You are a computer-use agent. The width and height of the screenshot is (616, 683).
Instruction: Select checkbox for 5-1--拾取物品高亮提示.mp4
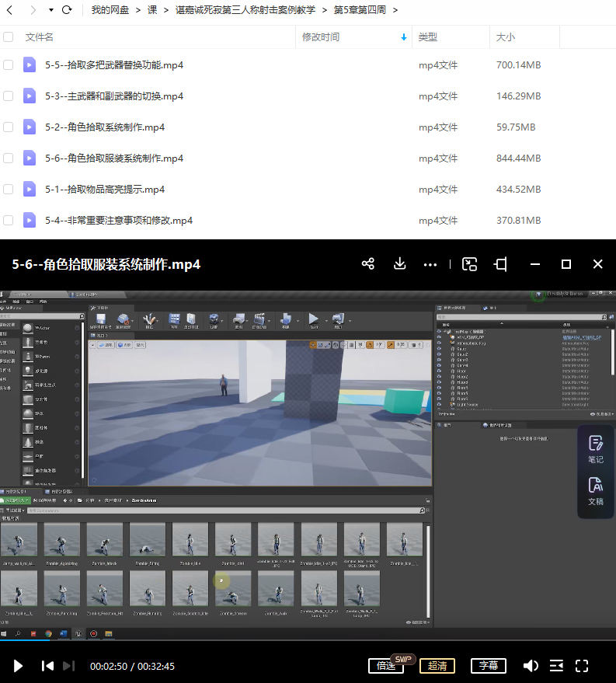click(x=9, y=190)
